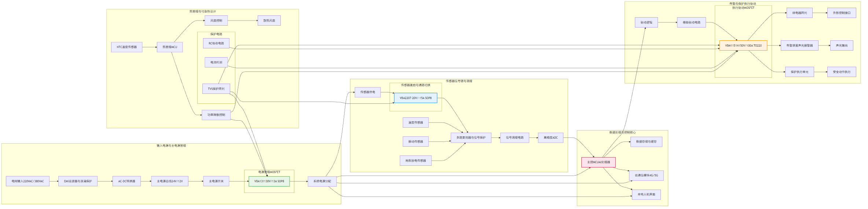868x209 pixels.
Task: Select the 云通信模块4G/5G node
Action: click(646, 175)
